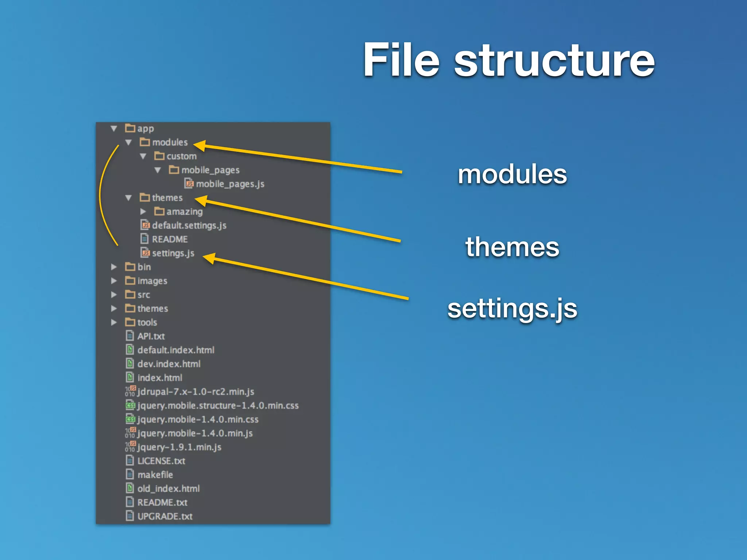Click the mobile_pages folder icon
The height and width of the screenshot is (560, 747).
(174, 170)
